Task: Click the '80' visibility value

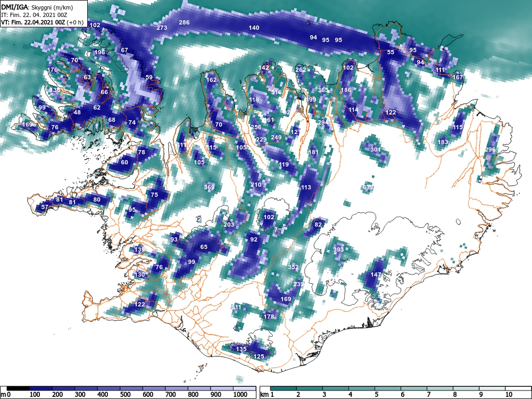Action: 97,199
